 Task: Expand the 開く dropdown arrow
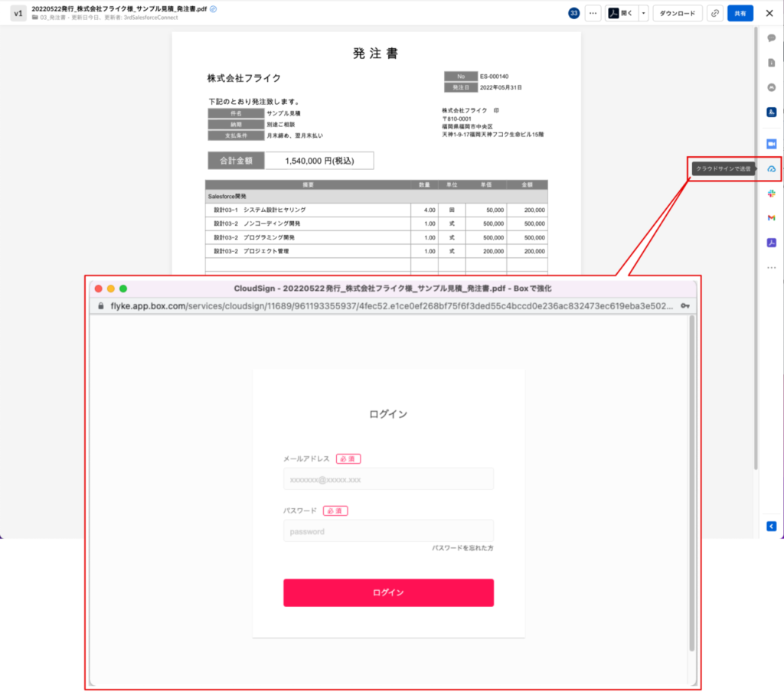pos(643,14)
